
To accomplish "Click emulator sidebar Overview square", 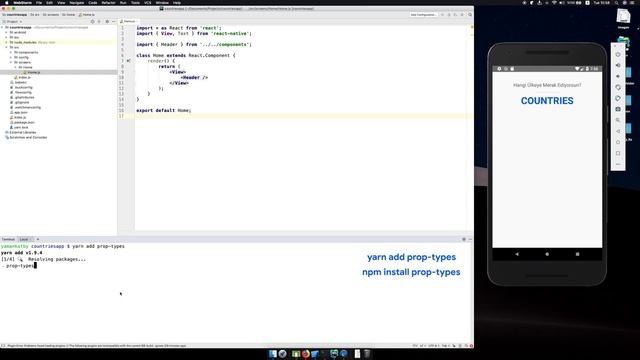I will (618, 153).
